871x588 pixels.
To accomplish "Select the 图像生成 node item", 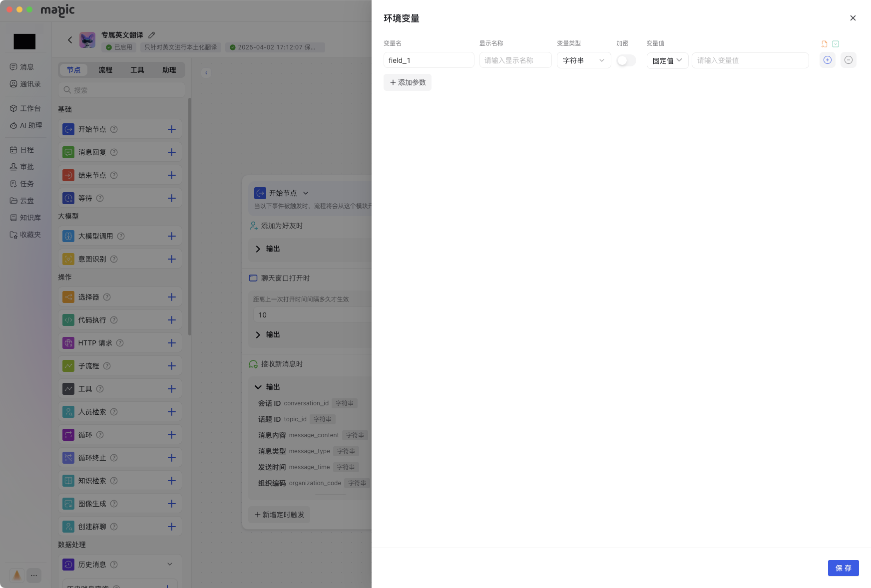I will pos(120,504).
